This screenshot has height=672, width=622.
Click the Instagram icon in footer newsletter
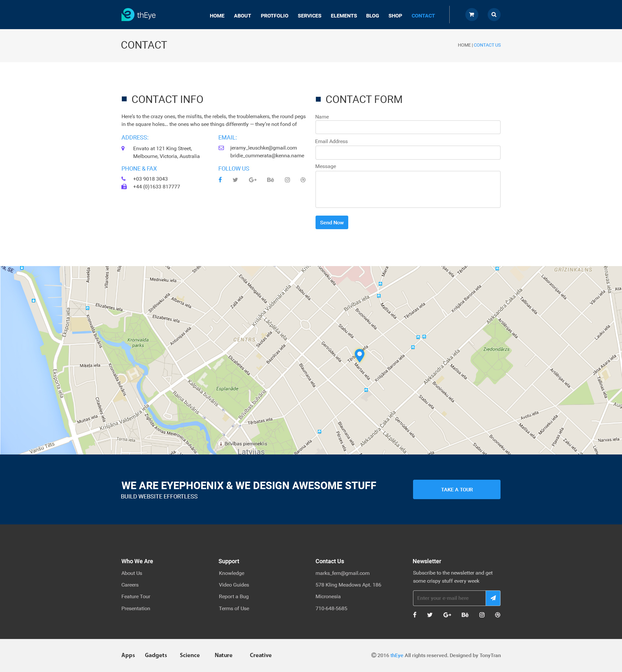point(482,615)
